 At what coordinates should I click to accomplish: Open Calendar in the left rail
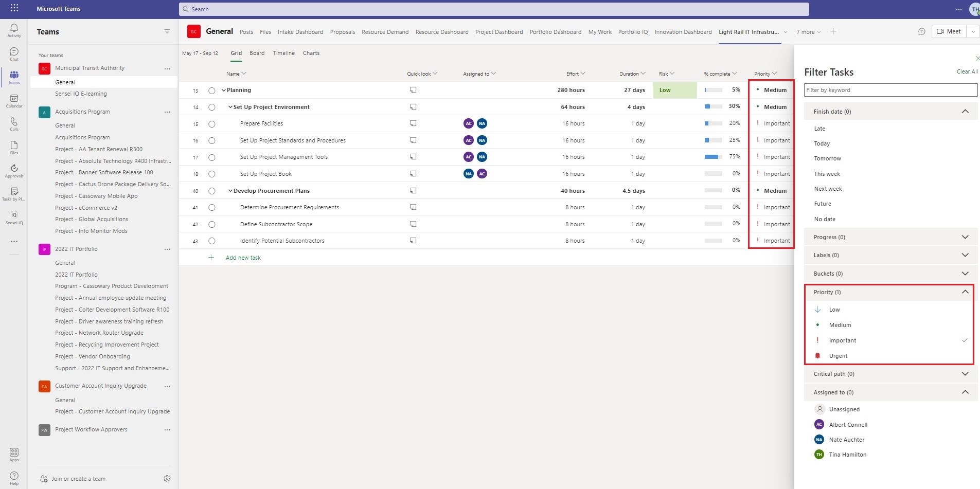(14, 101)
